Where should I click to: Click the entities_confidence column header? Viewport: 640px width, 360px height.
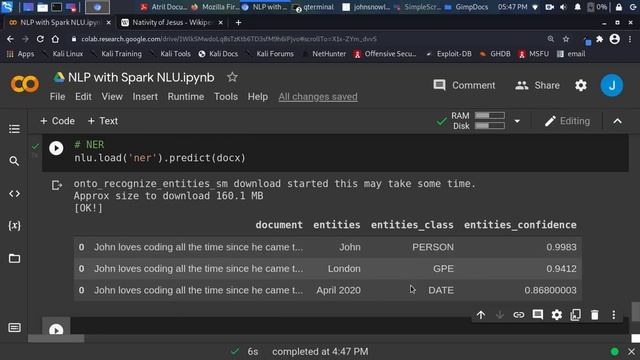[x=520, y=225]
